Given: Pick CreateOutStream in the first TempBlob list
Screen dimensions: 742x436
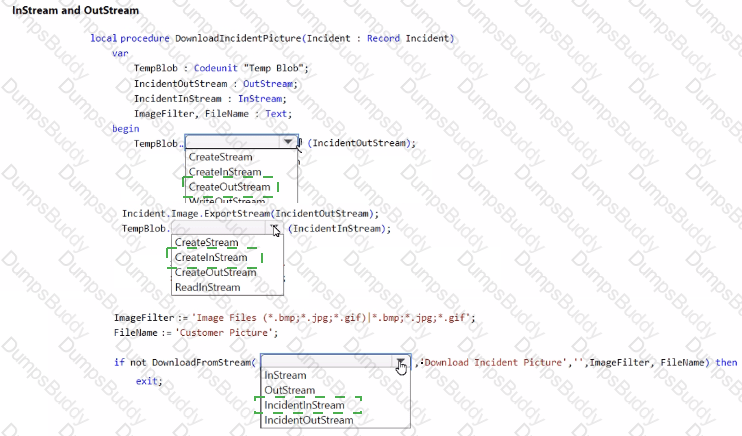Looking at the screenshot, I should pyautogui.click(x=229, y=187).
